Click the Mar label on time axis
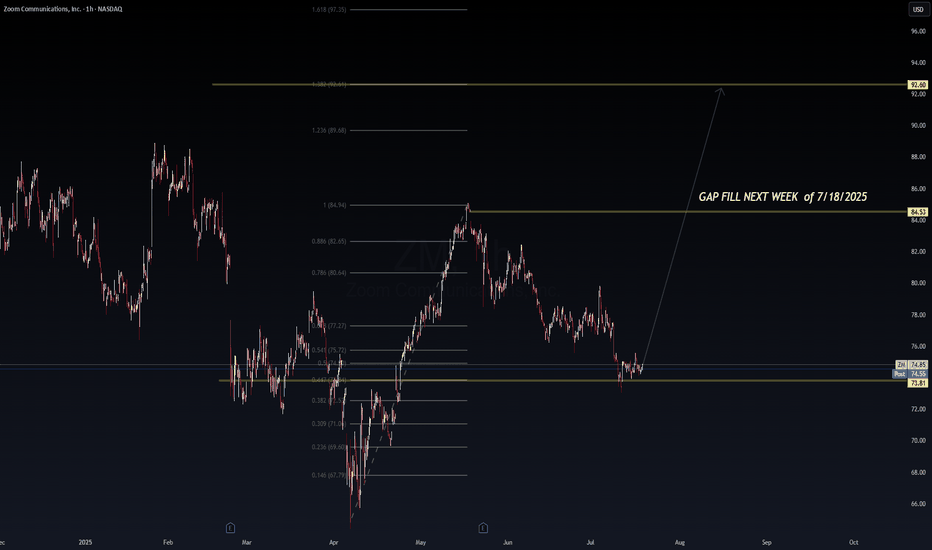The height and width of the screenshot is (550, 932). [247, 542]
